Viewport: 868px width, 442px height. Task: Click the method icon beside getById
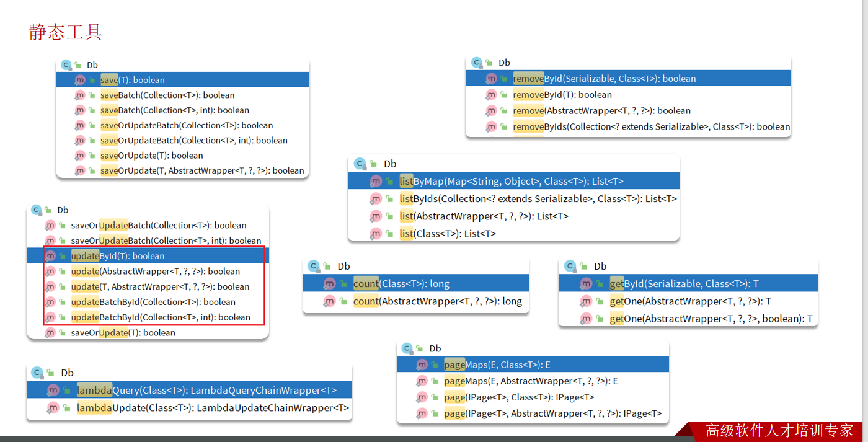click(x=586, y=284)
